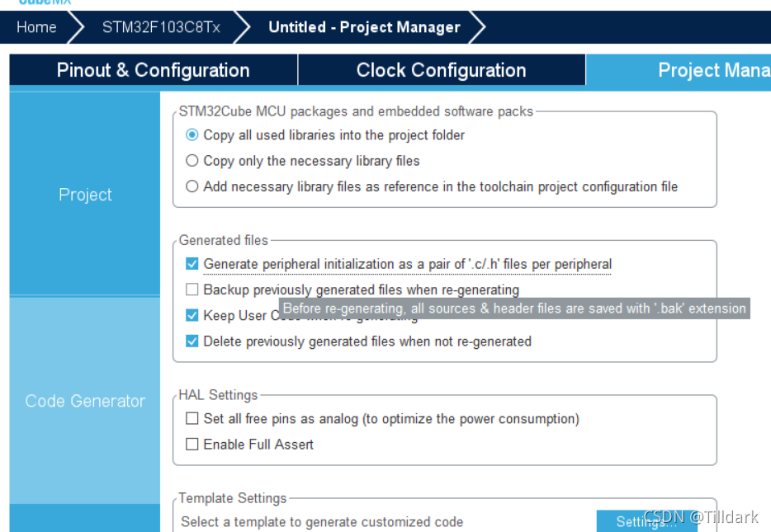771x532 pixels.
Task: Uncheck Delete previously generated files option
Action: point(192,341)
